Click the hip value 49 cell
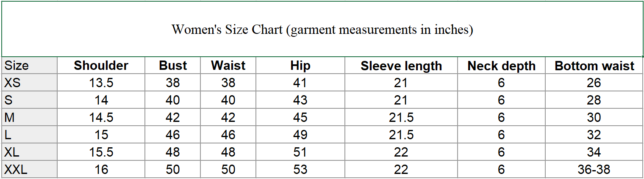This screenshot has height=179, width=644. pyautogui.click(x=300, y=135)
